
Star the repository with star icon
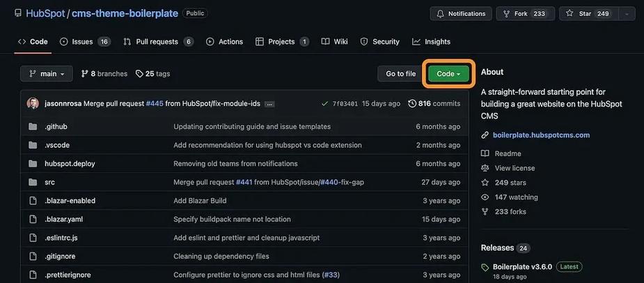pos(570,13)
